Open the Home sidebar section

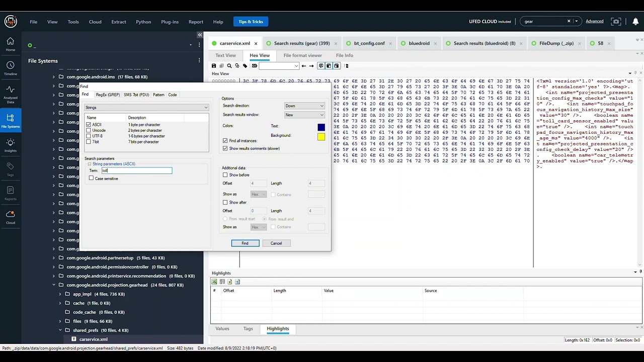coord(10,44)
